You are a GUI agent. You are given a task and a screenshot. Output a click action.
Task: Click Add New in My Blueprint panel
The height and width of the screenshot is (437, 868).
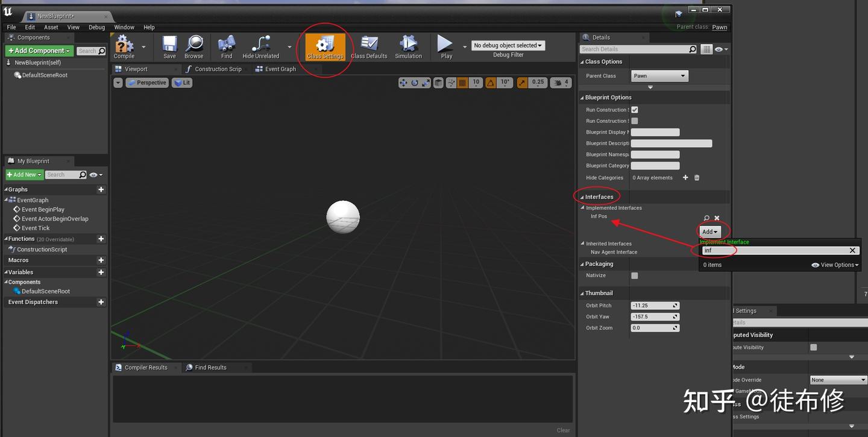click(24, 174)
